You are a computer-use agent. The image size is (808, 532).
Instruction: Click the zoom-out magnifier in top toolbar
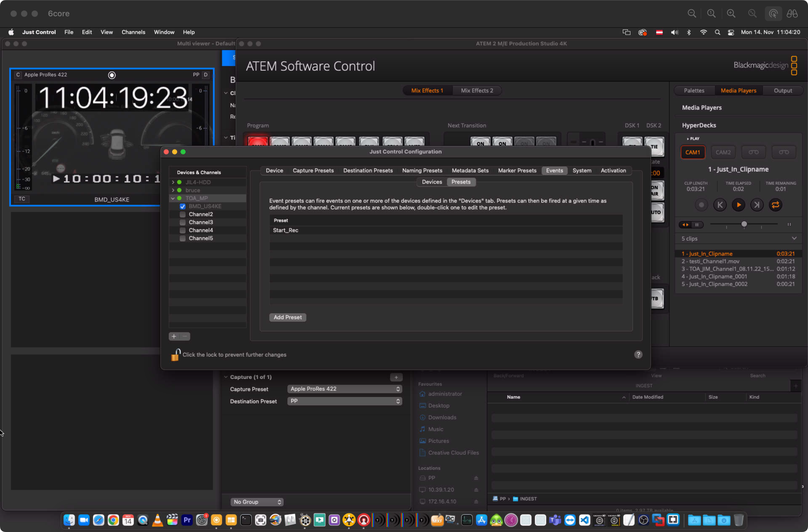(691, 14)
